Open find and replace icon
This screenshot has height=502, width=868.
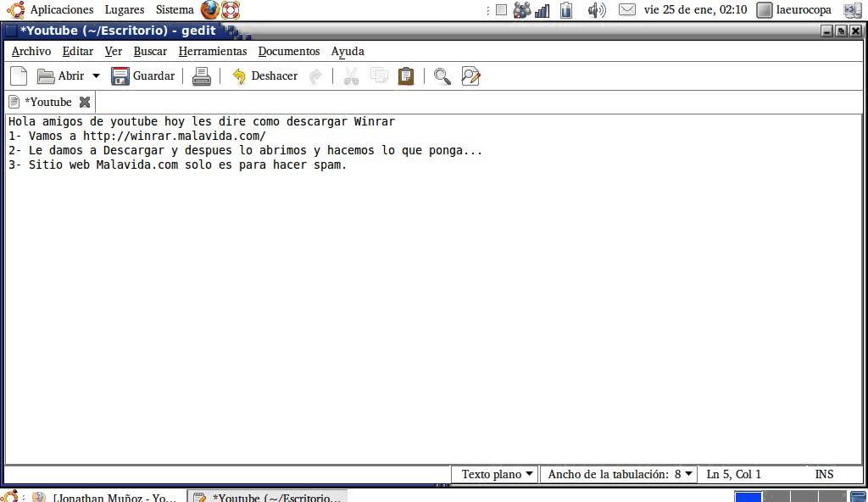coord(470,76)
